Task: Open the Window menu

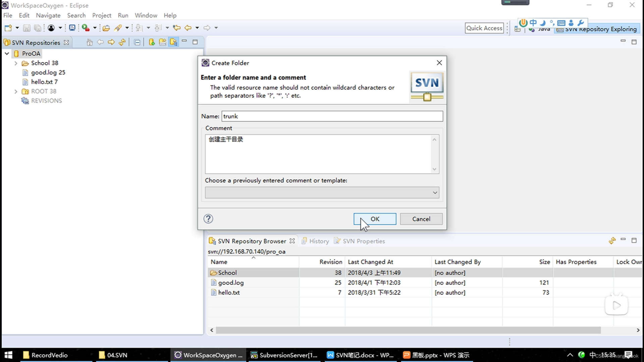Action: (146, 15)
